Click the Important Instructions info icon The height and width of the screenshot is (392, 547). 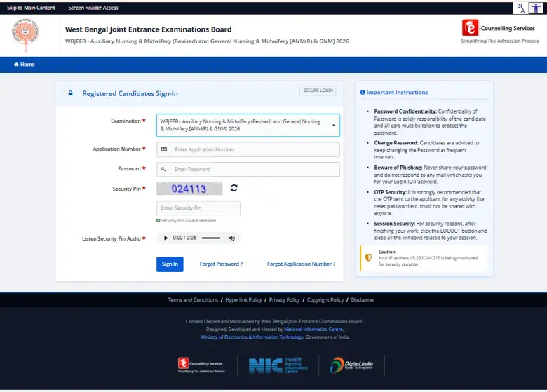pos(363,93)
